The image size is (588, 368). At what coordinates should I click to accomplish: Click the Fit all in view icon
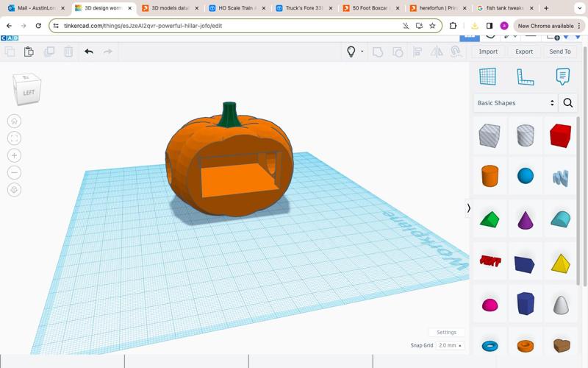click(14, 138)
